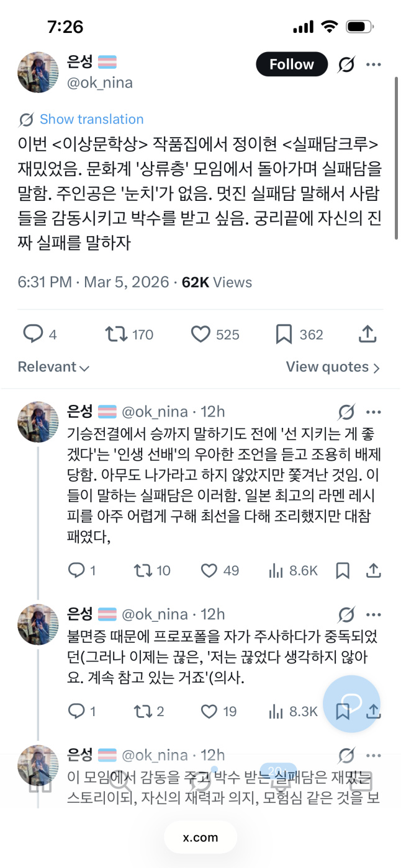
Task: Expand the Relevant sort dropdown
Action: tap(53, 367)
